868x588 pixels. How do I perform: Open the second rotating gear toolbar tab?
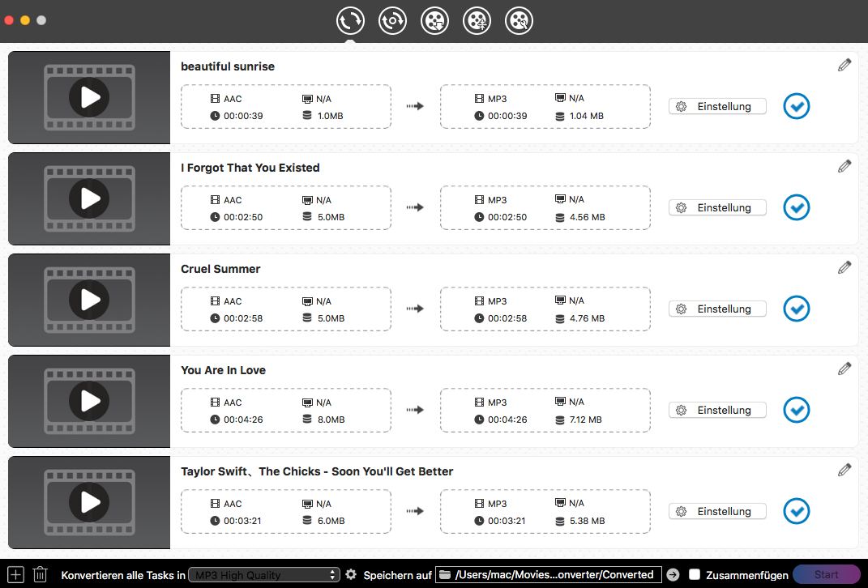pos(392,21)
